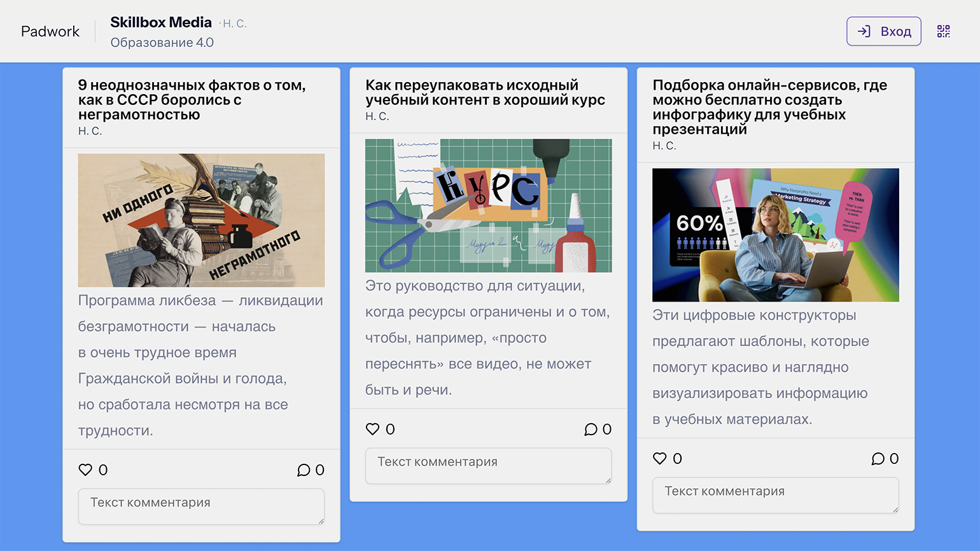Image resolution: width=980 pixels, height=551 pixels.
Task: Click the Вход login button
Action: tap(883, 31)
